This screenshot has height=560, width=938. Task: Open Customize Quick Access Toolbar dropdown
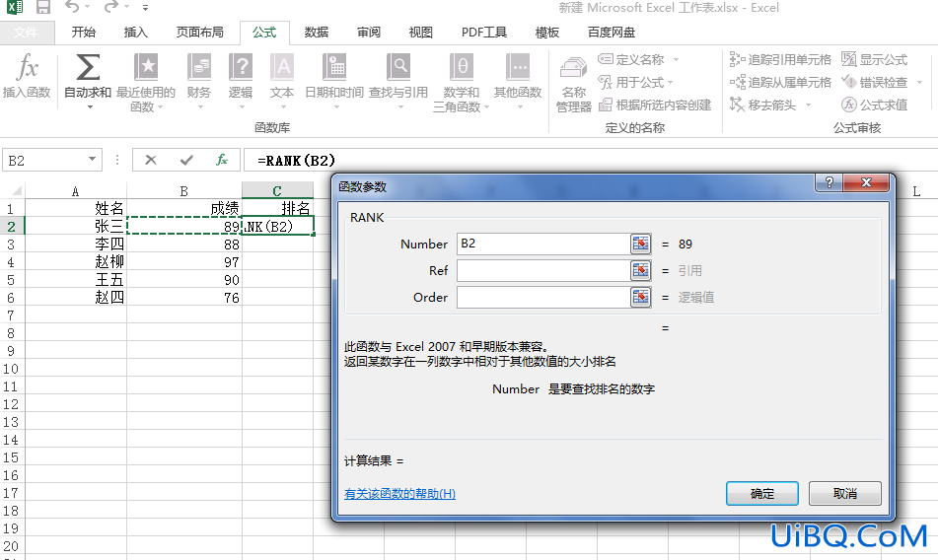pos(145,8)
